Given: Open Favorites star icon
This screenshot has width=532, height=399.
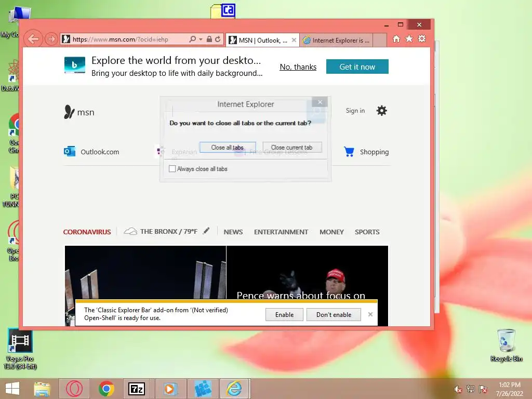Looking at the screenshot, I should click(x=409, y=38).
